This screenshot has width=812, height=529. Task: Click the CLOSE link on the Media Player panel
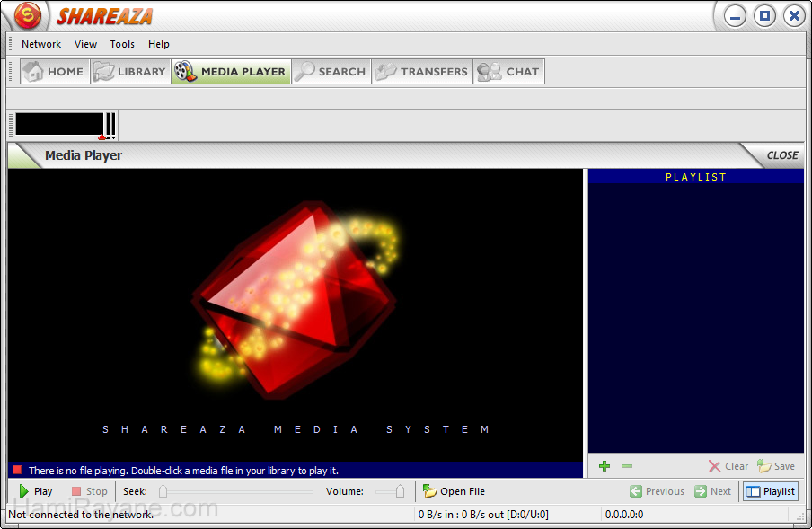(782, 155)
